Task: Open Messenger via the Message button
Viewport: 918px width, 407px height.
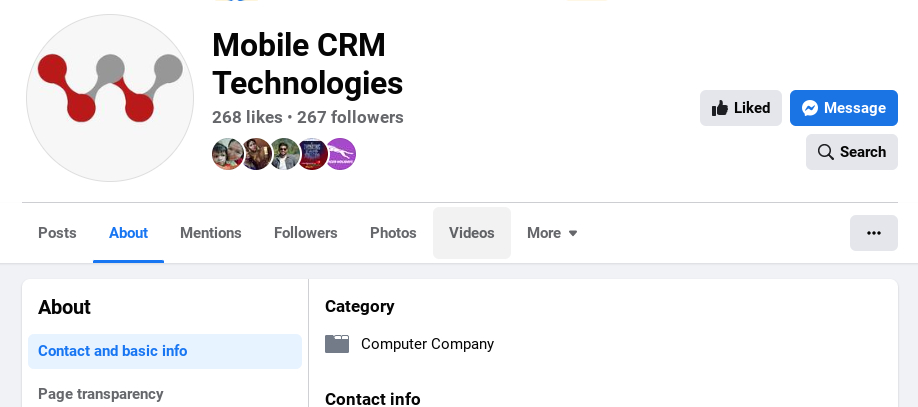Action: pos(844,108)
